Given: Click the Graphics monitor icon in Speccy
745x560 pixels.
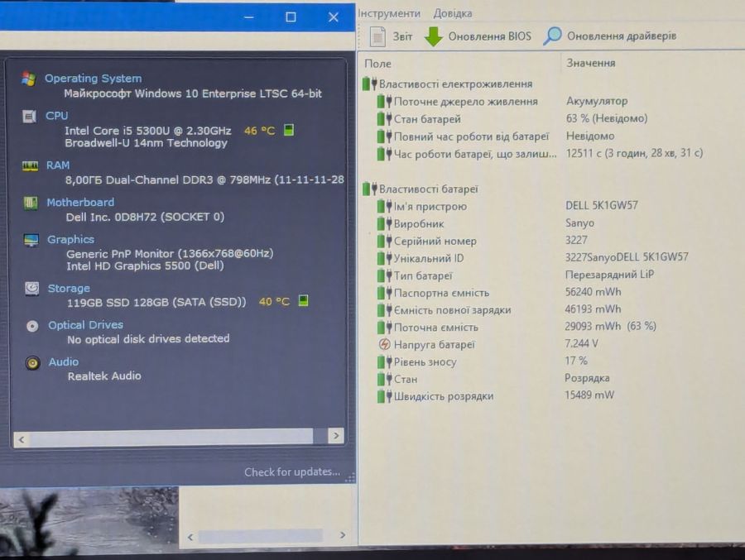Looking at the screenshot, I should point(31,240).
